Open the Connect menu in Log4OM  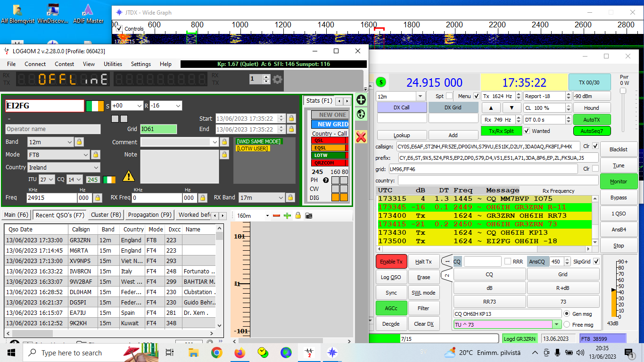pyautogui.click(x=35, y=64)
